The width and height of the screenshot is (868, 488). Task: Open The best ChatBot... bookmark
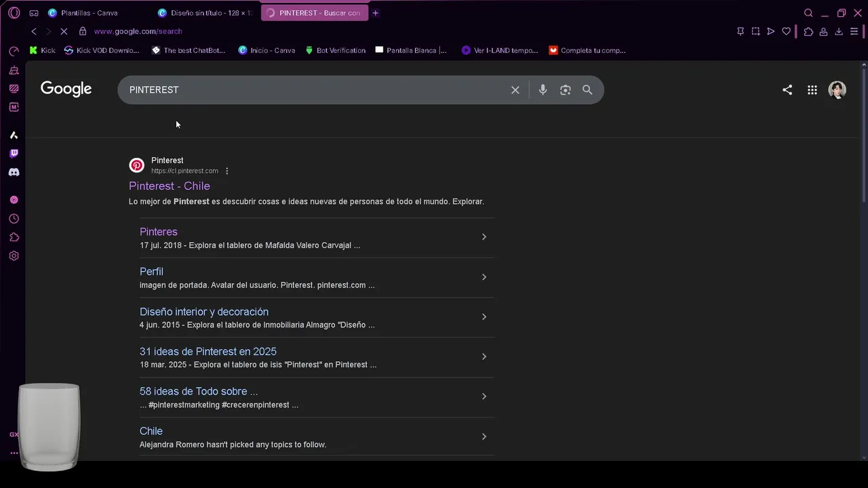click(x=189, y=50)
